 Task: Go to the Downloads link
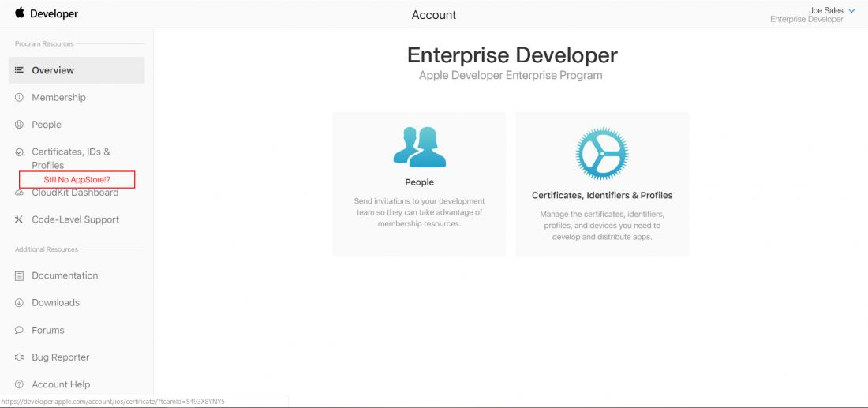click(x=55, y=303)
